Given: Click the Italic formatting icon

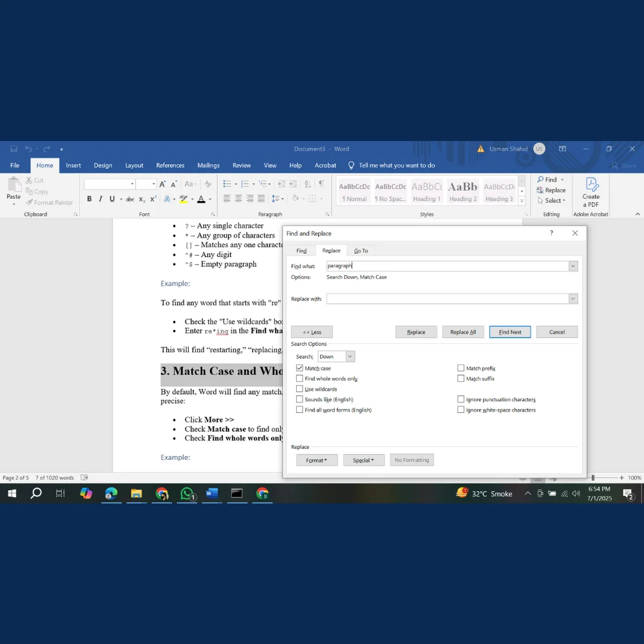Looking at the screenshot, I should (x=100, y=199).
